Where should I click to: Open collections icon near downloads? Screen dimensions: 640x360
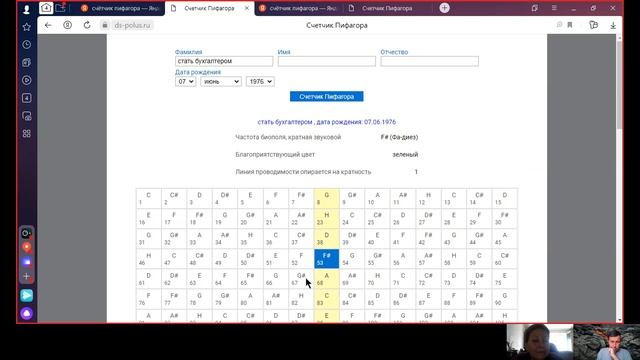pos(593,25)
